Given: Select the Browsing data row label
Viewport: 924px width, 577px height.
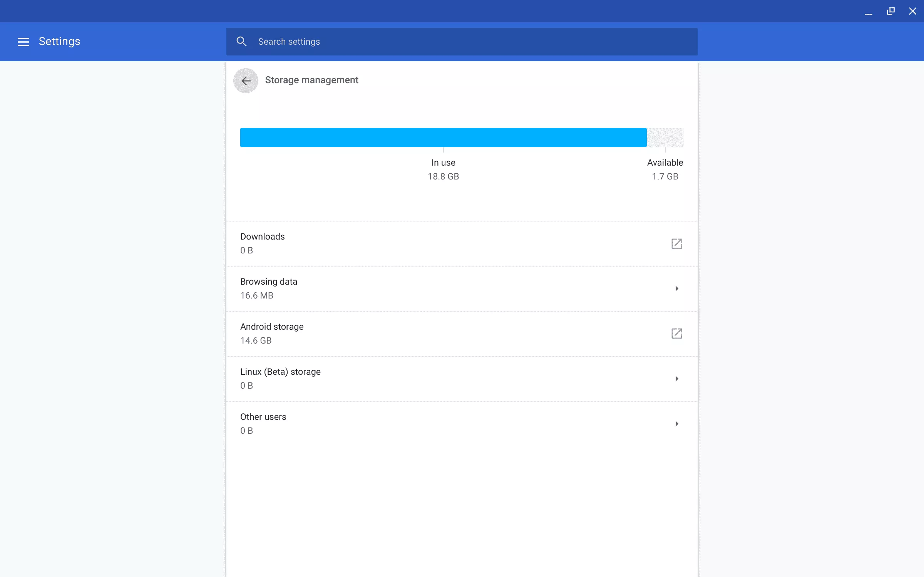Looking at the screenshot, I should [x=268, y=282].
